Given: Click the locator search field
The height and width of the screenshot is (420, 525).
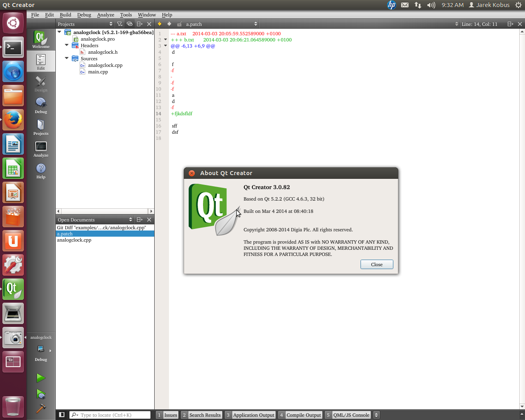Looking at the screenshot, I should pos(110,415).
